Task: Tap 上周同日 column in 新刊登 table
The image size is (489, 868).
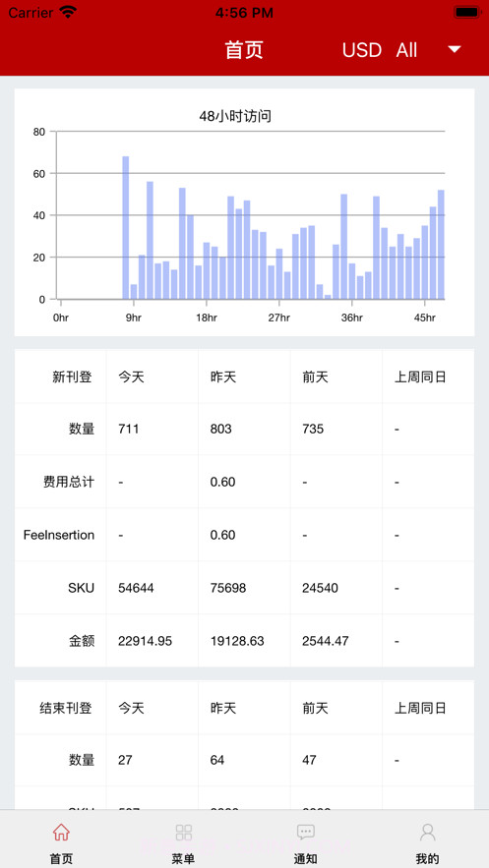Action: point(420,377)
